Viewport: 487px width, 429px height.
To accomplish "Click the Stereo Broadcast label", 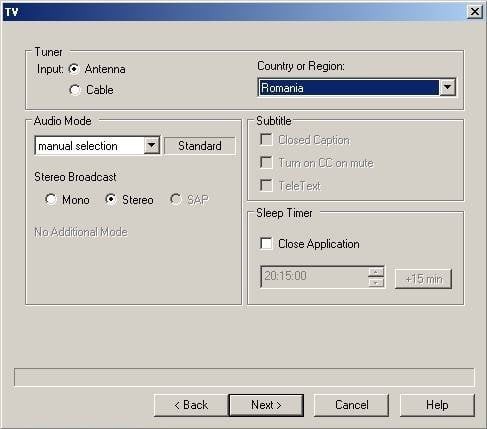I will (x=75, y=177).
